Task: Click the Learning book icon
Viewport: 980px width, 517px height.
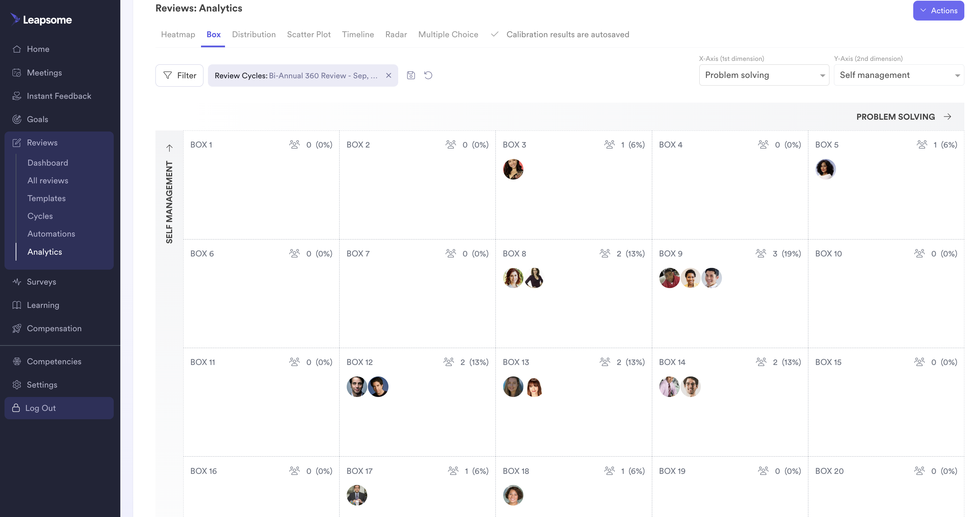Action: click(x=17, y=305)
